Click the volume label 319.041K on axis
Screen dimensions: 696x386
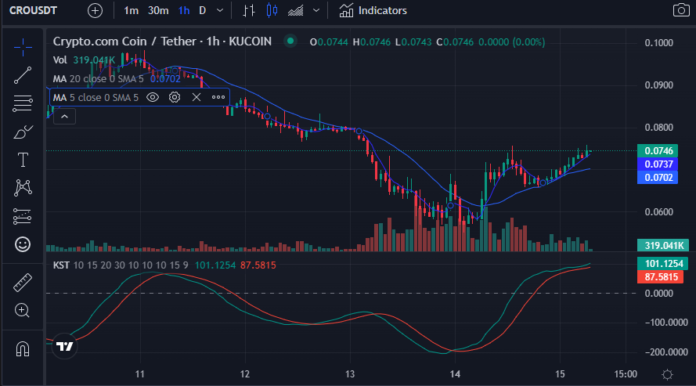click(x=663, y=245)
